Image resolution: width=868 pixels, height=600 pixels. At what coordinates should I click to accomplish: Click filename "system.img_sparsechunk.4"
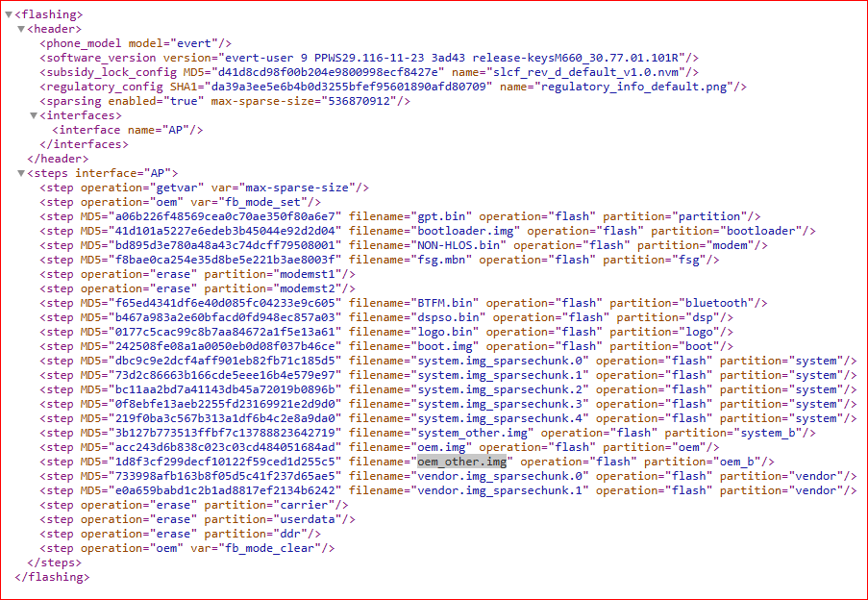click(500, 418)
